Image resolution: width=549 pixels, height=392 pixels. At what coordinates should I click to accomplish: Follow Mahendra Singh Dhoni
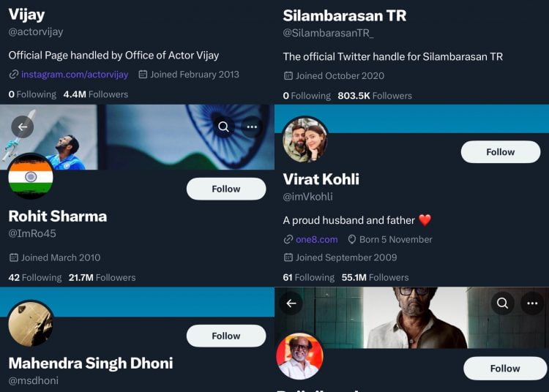[226, 336]
